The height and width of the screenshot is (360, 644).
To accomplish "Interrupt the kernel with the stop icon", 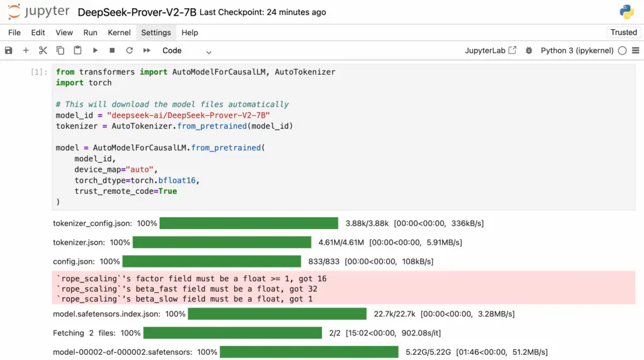I will 112,50.
